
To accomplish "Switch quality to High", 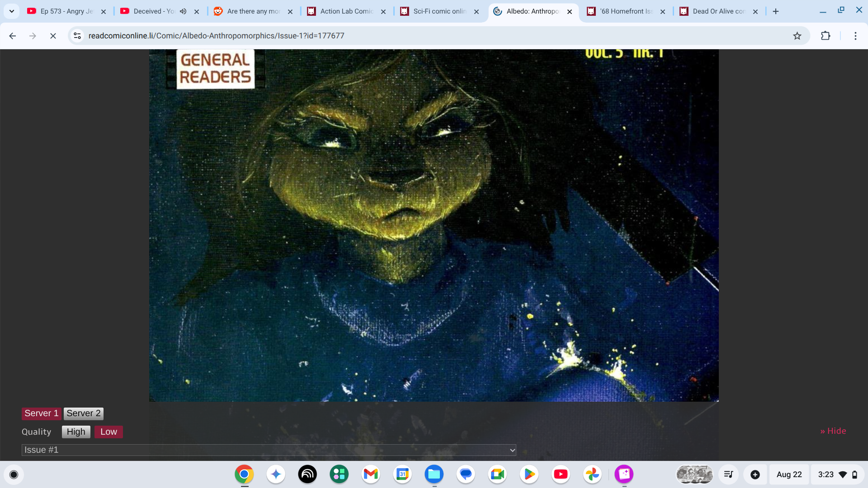I will point(76,432).
